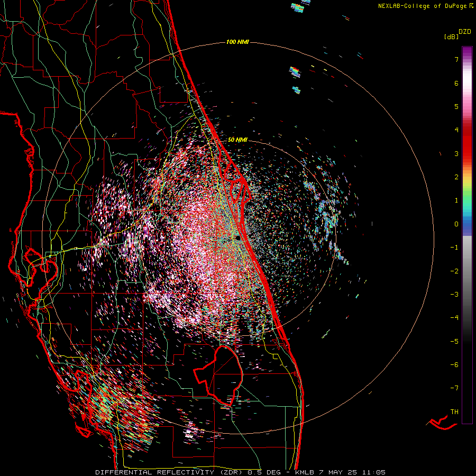This screenshot has width=476, height=476.
Task: Click the colorbar tick value 0
Action: click(456, 224)
